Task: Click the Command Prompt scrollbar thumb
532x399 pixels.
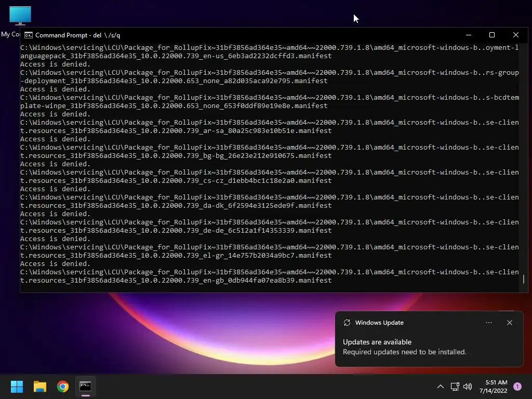Action: pyautogui.click(x=524, y=279)
